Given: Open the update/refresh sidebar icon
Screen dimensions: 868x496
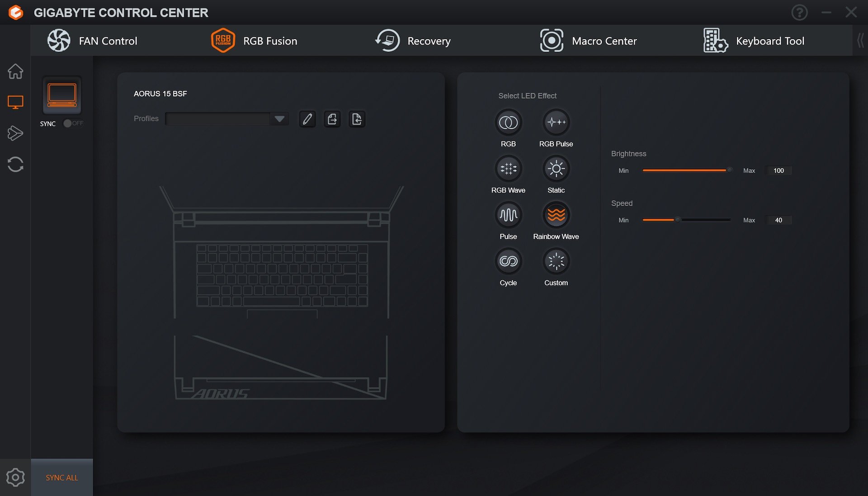Looking at the screenshot, I should click(15, 165).
